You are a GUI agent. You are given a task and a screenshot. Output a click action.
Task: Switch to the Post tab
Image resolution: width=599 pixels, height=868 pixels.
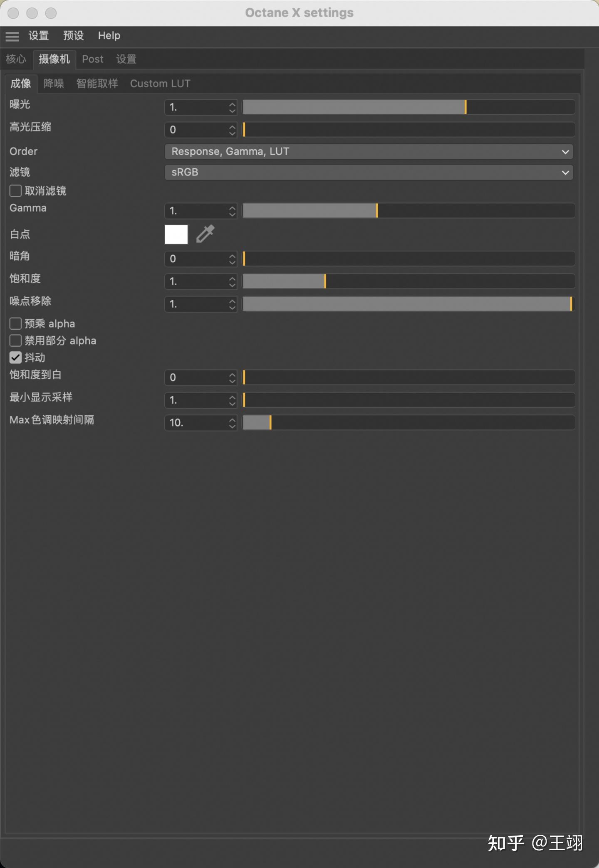pos(92,59)
